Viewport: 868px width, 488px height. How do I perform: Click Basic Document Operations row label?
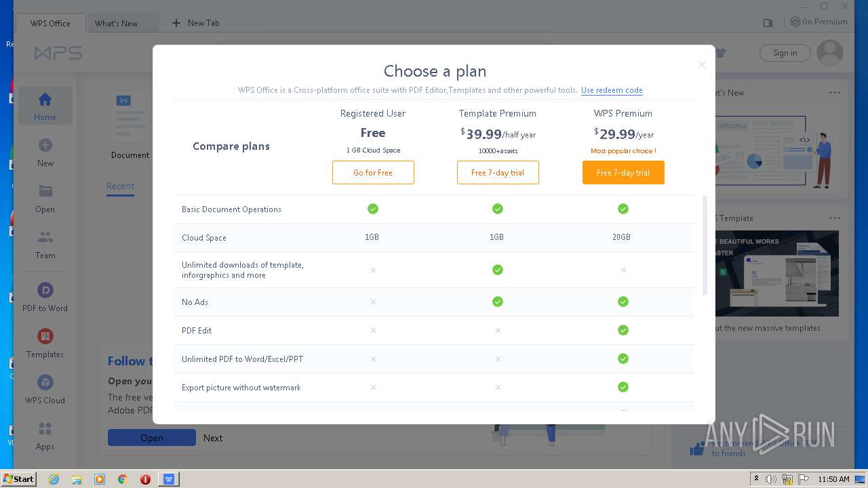pyautogui.click(x=231, y=209)
